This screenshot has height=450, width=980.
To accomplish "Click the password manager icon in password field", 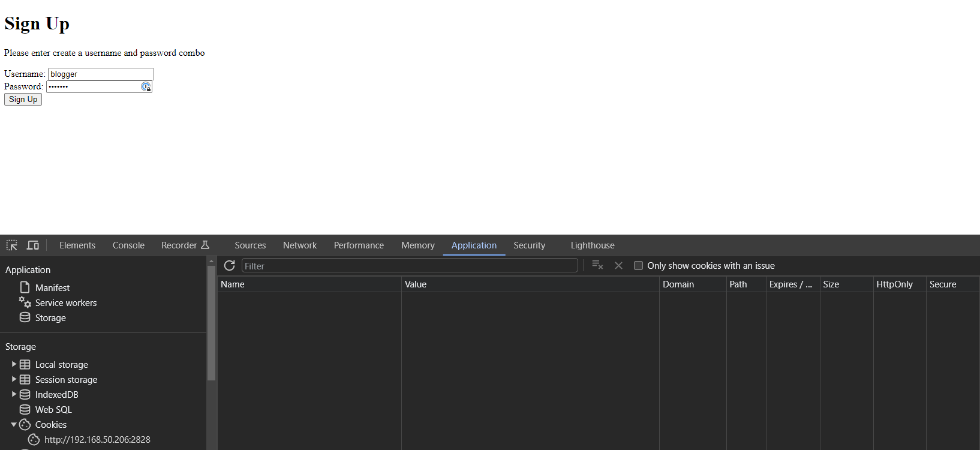I will coord(146,87).
